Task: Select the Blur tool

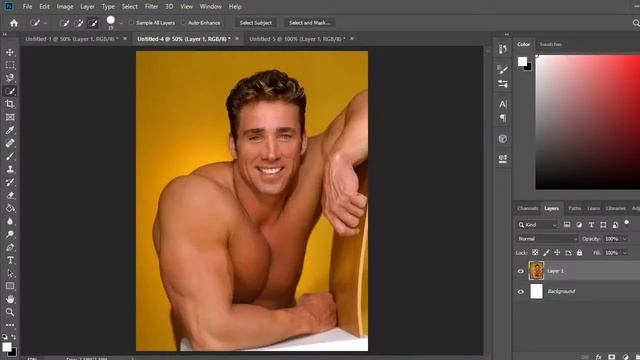Action: tap(10, 221)
